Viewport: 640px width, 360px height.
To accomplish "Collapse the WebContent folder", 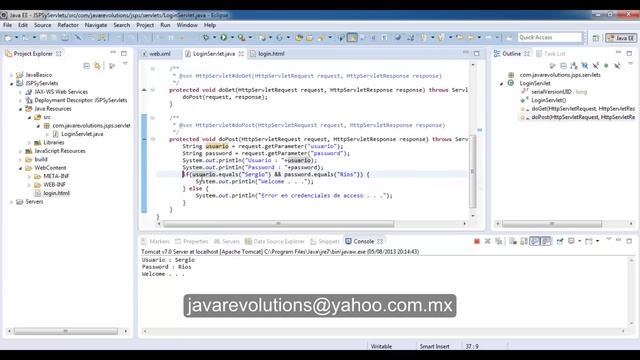I will (20, 168).
